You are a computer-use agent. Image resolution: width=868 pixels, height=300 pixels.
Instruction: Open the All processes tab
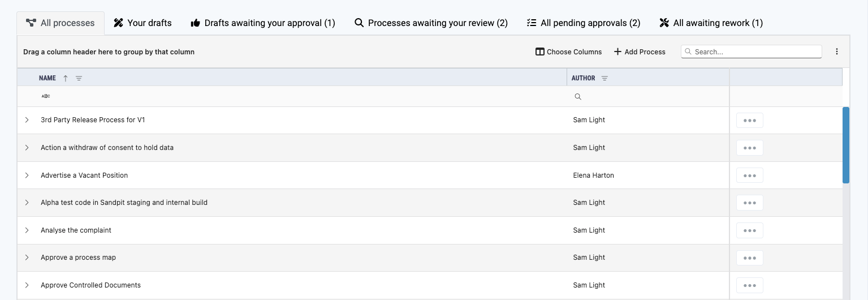61,23
